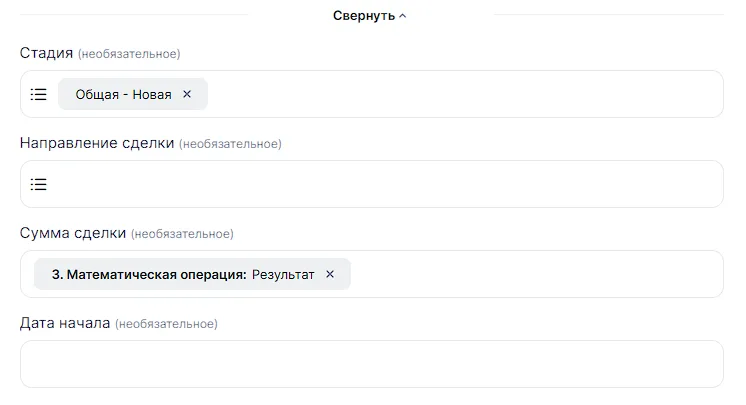Image resolution: width=746 pixels, height=405 pixels.
Task: Click inside the Направление сделки field
Action: [380, 184]
